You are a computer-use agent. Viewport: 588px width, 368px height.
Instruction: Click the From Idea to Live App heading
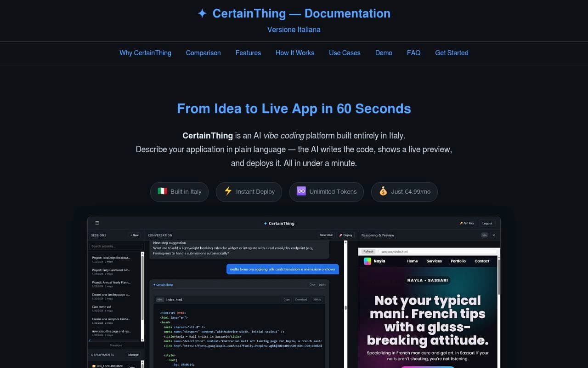click(x=294, y=109)
